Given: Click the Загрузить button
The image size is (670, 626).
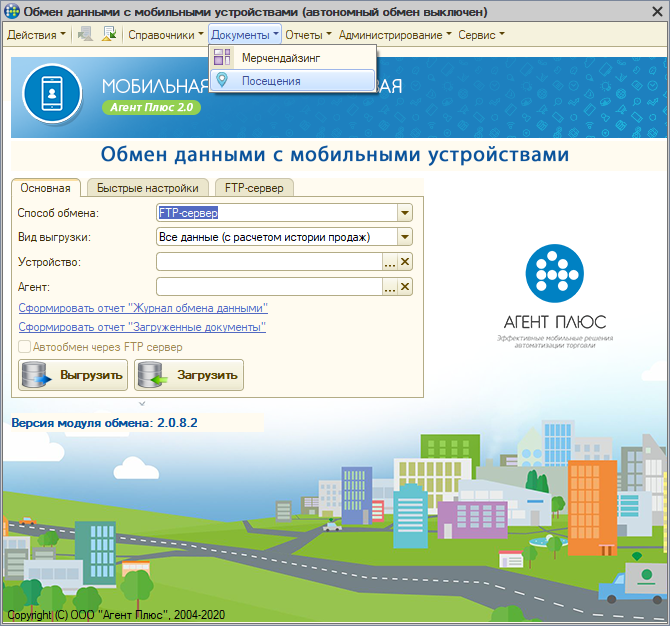Looking at the screenshot, I should coord(189,375).
